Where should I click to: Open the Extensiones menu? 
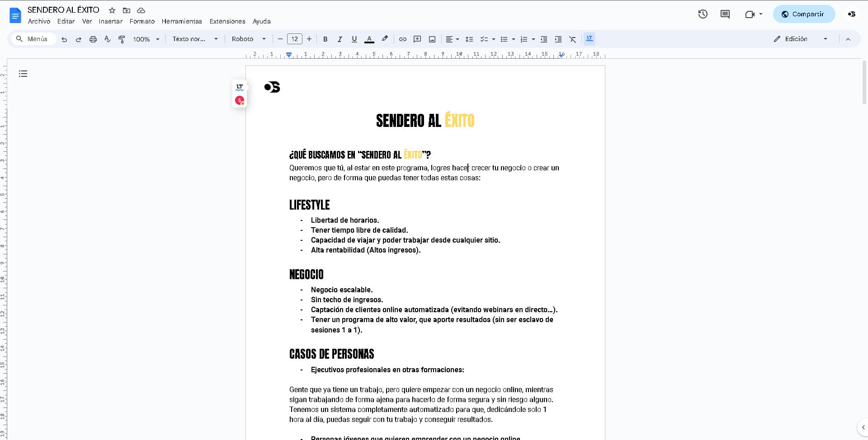(227, 21)
